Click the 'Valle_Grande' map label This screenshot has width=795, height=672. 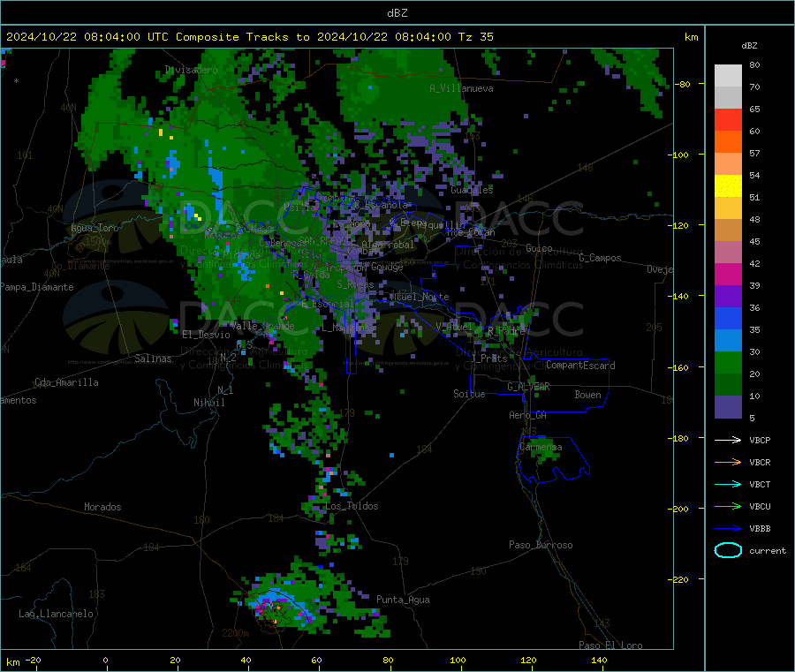point(262,325)
